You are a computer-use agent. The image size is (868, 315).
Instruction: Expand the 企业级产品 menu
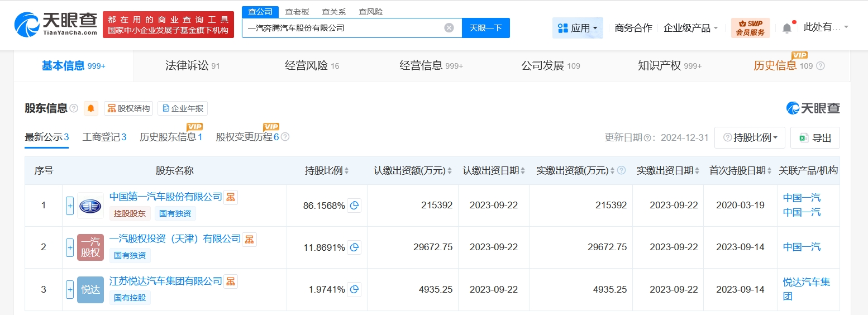[x=690, y=28]
